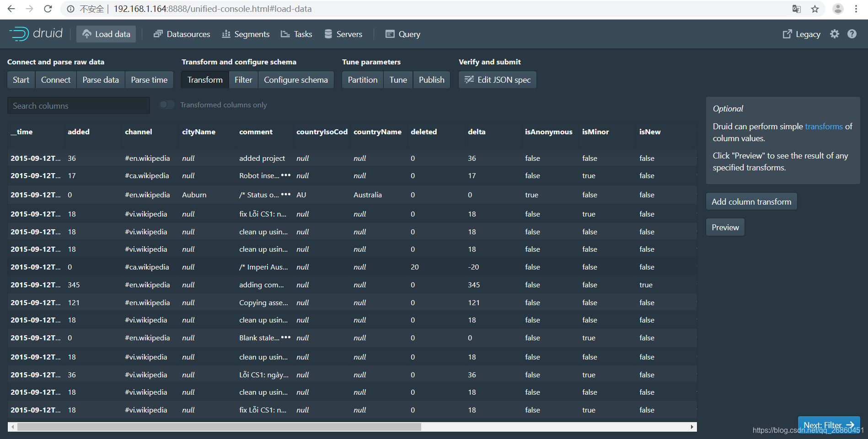Screen dimensions: 868x439
Task: Click the browser address bar URL
Action: [x=213, y=9]
